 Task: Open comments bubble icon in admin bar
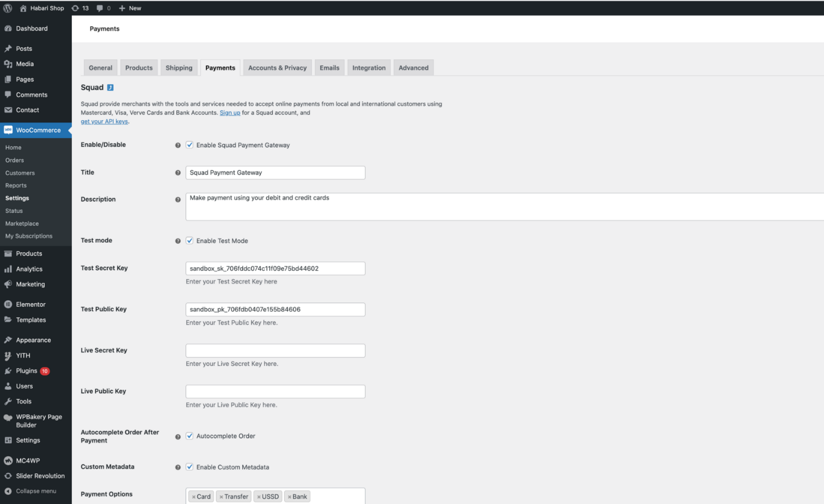[x=99, y=8]
